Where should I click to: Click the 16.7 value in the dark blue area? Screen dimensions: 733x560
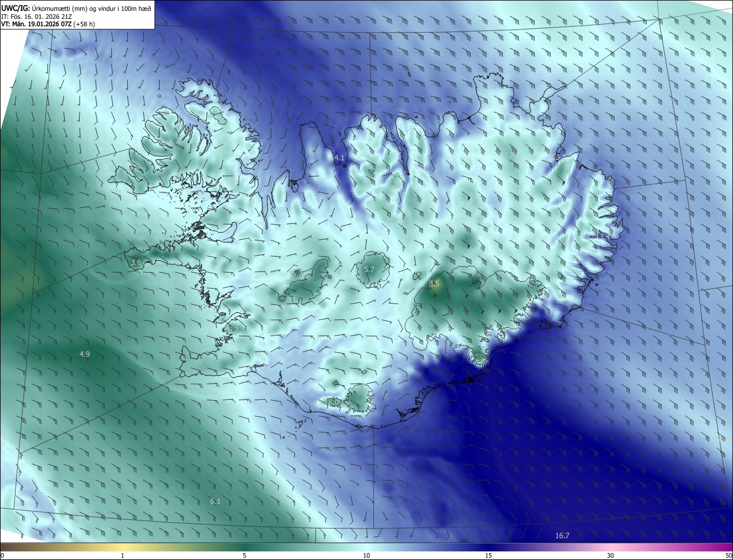(x=562, y=535)
